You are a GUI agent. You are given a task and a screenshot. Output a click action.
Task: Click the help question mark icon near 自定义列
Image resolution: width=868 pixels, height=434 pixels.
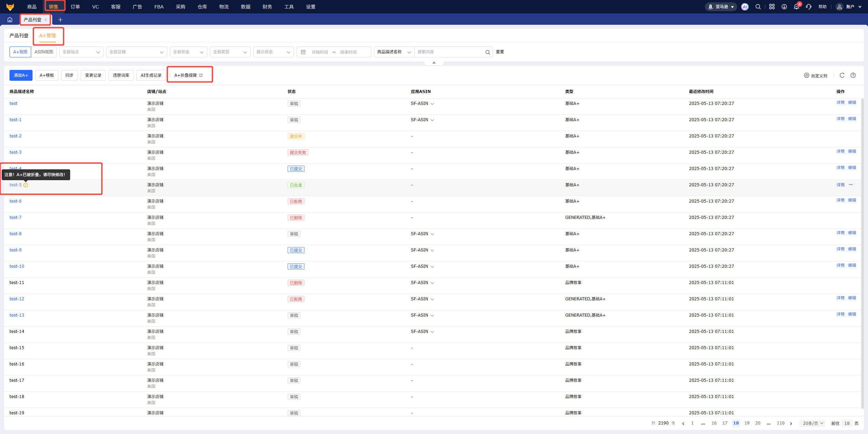coord(853,75)
